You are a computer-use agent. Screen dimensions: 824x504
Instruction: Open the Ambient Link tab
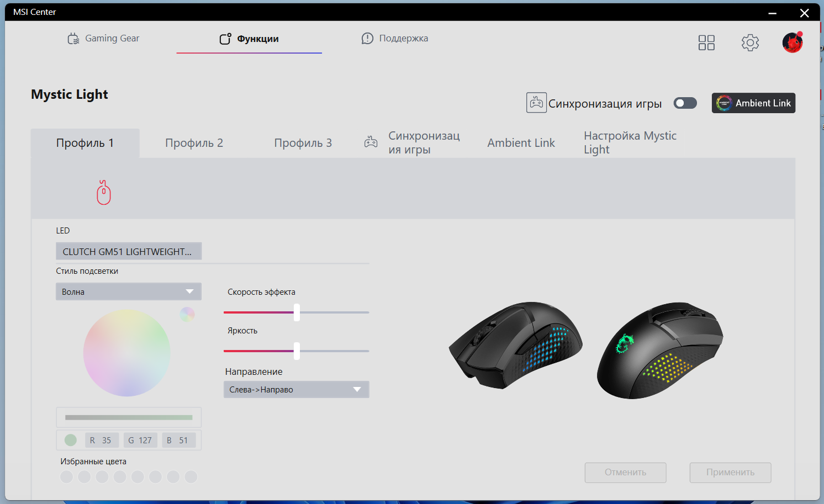click(521, 143)
